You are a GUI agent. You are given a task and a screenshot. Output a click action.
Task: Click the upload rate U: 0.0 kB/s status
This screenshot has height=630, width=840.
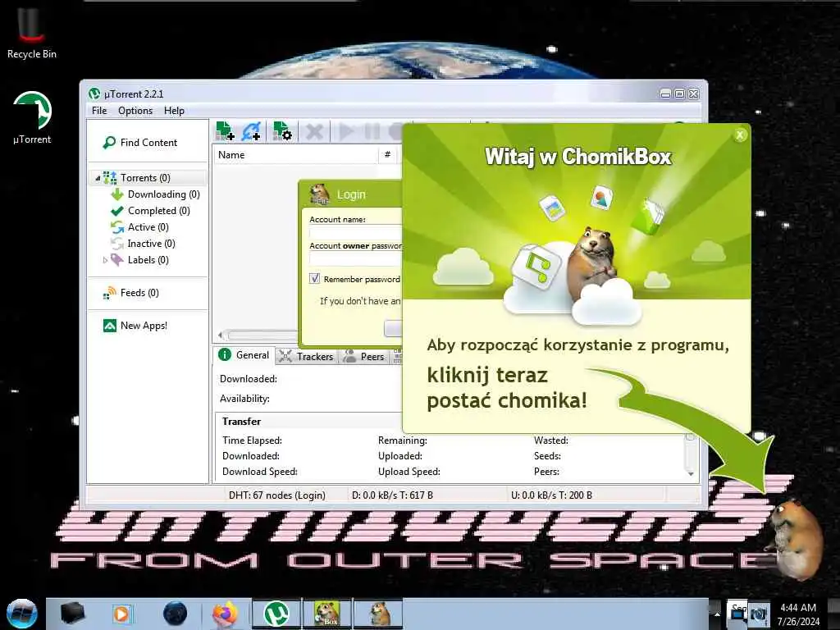[x=551, y=495]
